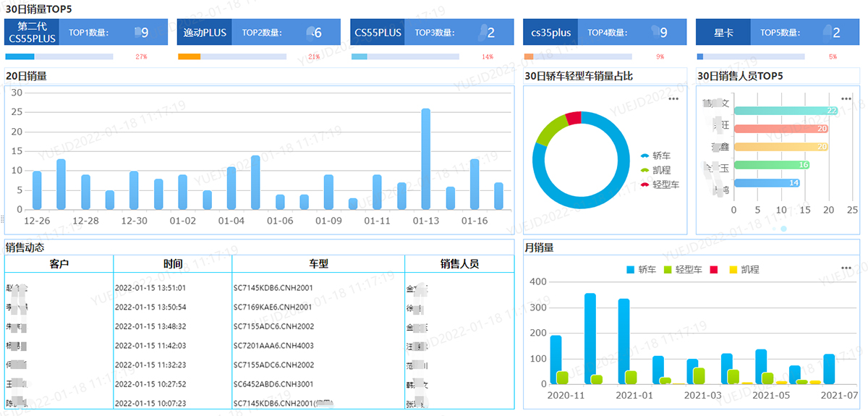
Task: Click the teal bar valued 22 in TOP5
Action: click(x=786, y=111)
